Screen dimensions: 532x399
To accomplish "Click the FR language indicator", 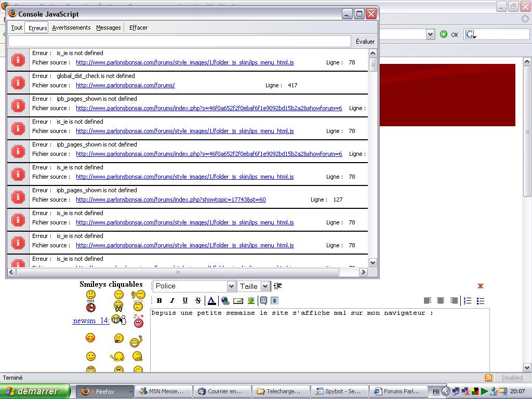I will (436, 392).
